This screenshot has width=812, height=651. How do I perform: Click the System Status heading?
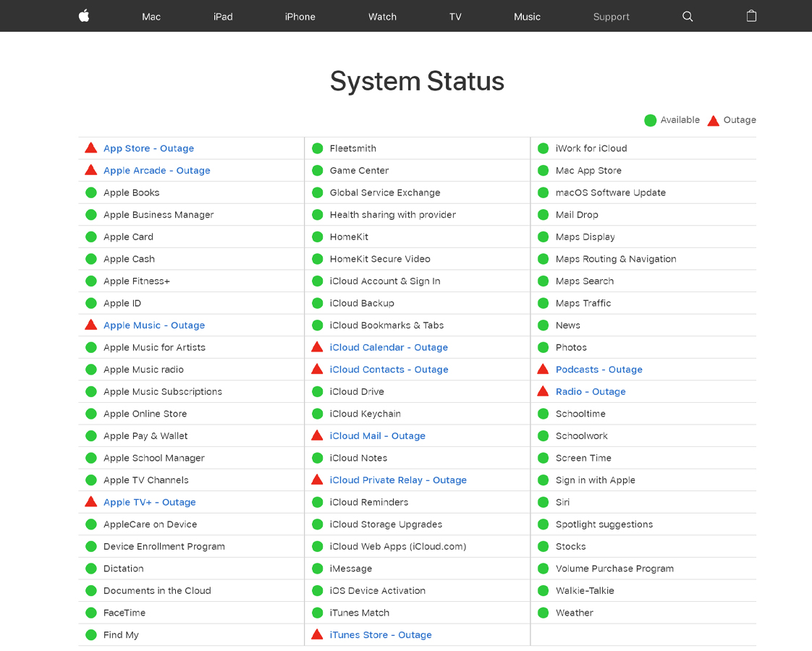(418, 81)
